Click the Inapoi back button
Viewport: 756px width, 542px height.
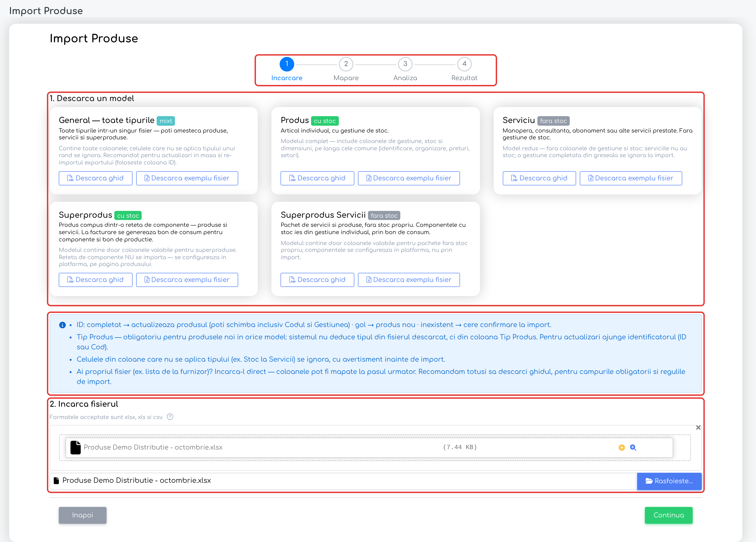[83, 515]
